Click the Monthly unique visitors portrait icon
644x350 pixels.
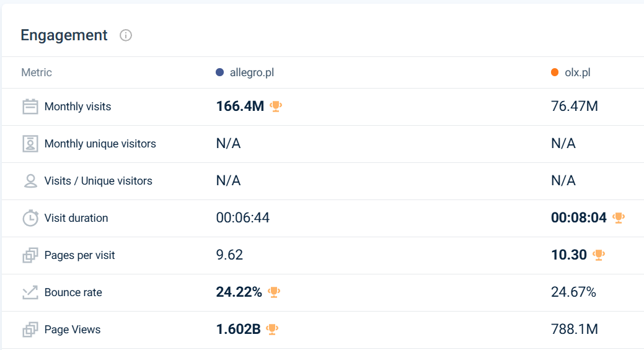tap(30, 144)
